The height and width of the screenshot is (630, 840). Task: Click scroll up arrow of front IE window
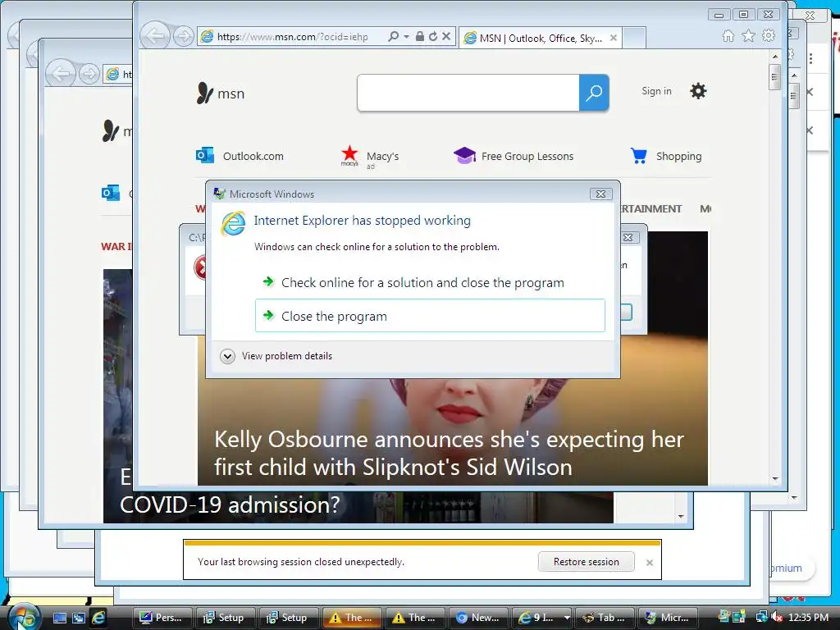(x=774, y=57)
